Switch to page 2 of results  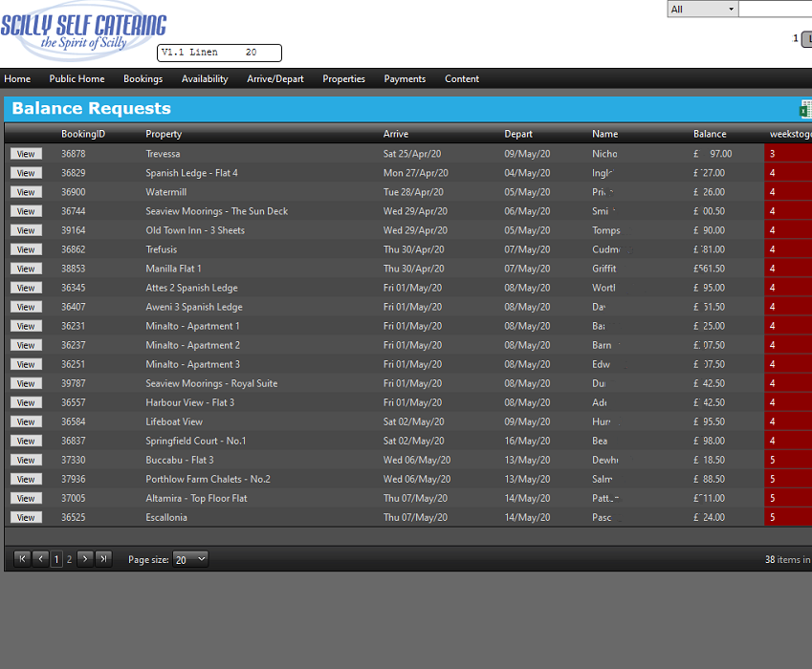coord(69,559)
